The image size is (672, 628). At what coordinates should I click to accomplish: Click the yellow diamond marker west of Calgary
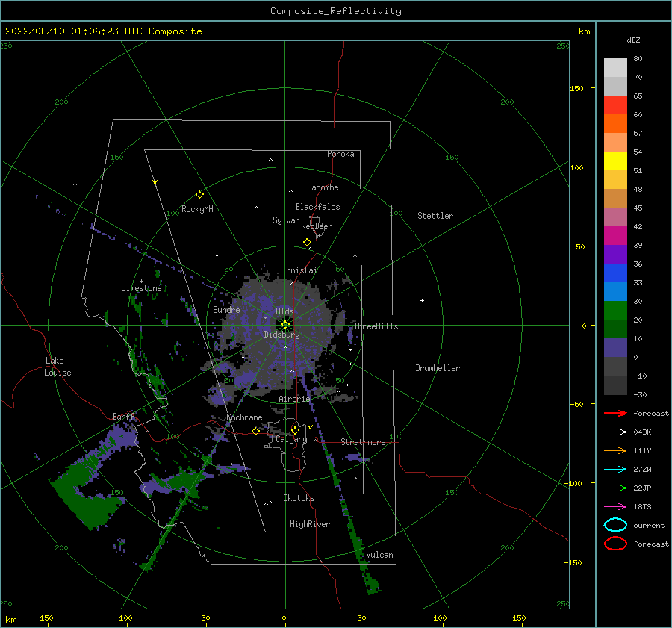pos(255,432)
